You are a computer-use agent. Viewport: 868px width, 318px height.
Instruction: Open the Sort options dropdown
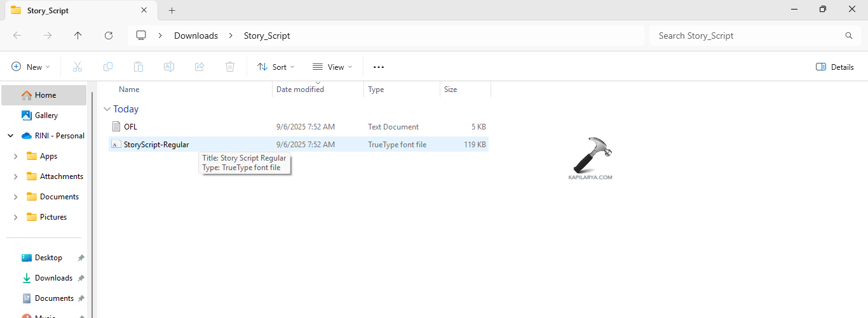tap(276, 67)
